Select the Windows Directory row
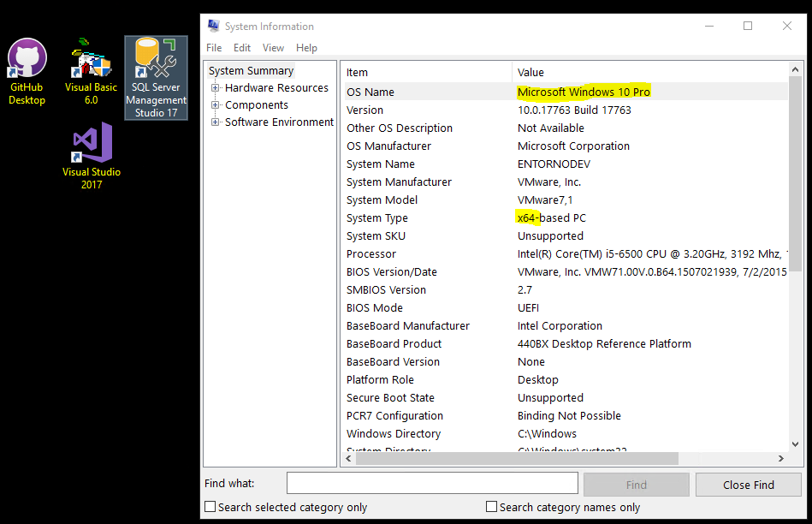812x524 pixels. [x=566, y=433]
